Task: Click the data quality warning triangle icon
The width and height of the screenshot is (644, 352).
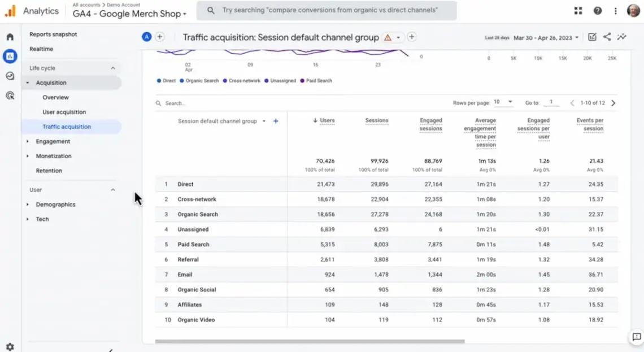Action: 388,37
